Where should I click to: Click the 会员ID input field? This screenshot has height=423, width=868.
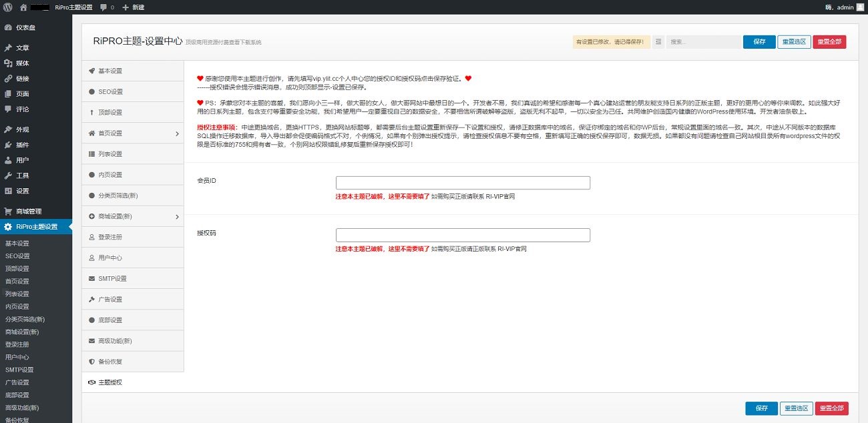point(463,183)
